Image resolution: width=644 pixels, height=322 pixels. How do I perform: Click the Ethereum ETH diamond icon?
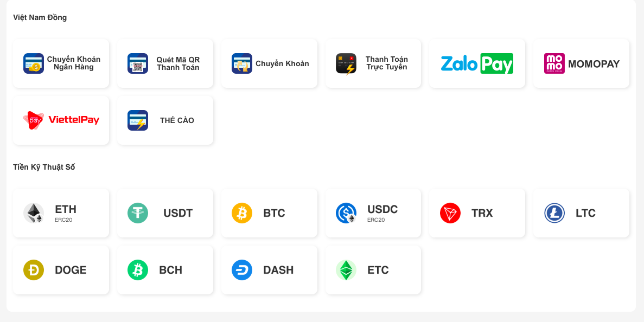coord(34,213)
